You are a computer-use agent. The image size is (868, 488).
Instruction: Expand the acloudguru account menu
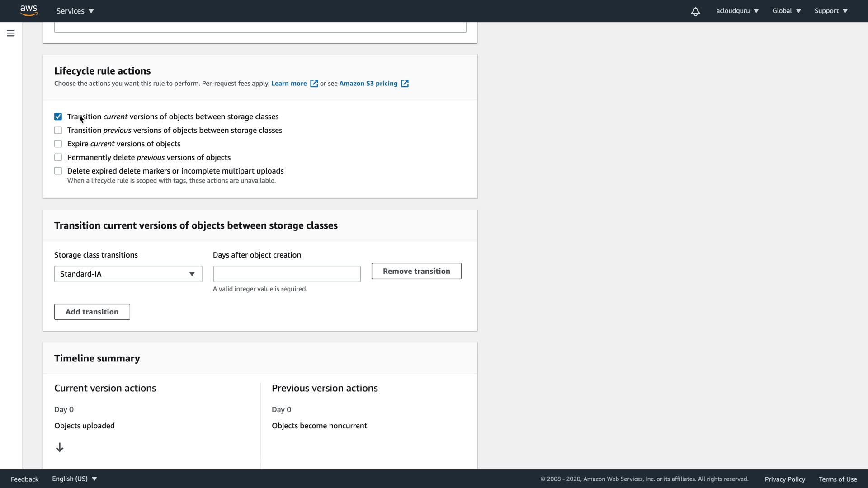[x=737, y=11]
